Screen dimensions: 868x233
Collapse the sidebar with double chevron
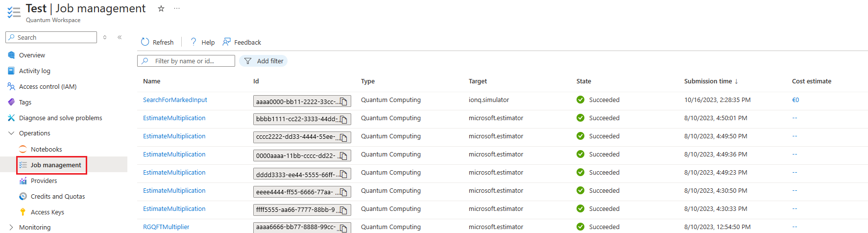[x=120, y=37]
